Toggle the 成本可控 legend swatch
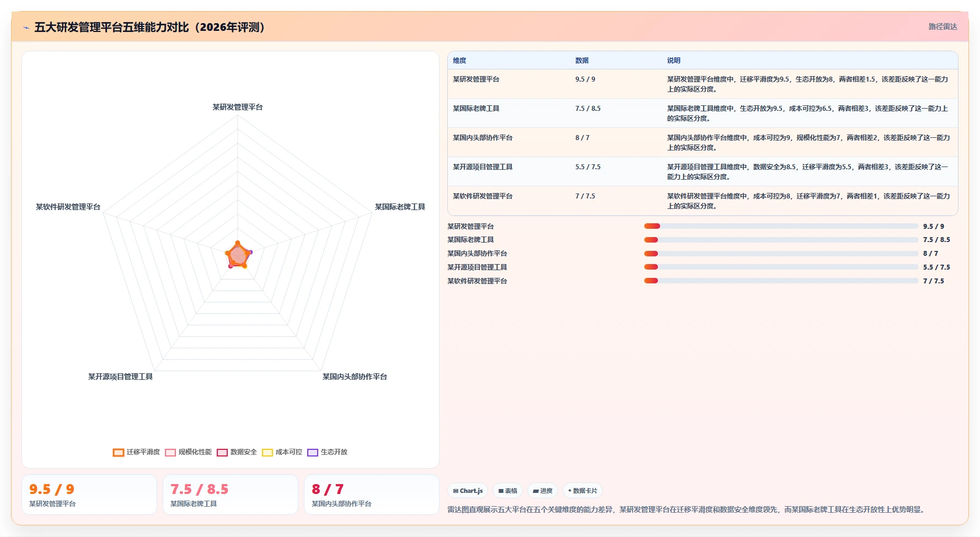Image resolution: width=980 pixels, height=537 pixels. (267, 452)
